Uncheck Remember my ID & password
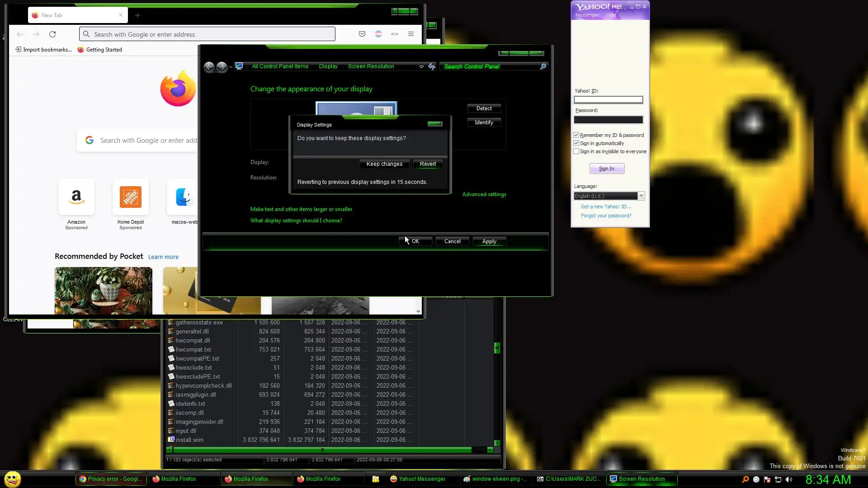The width and height of the screenshot is (868, 488). 576,135
